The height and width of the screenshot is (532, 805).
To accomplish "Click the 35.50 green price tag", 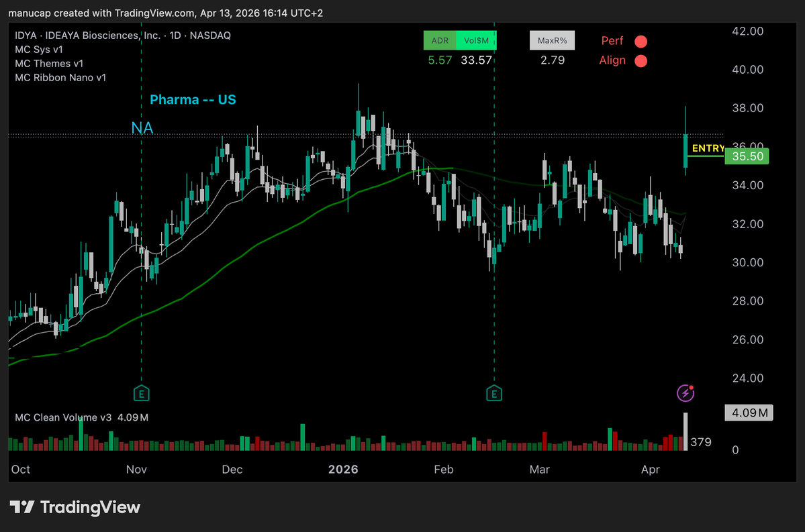I will (x=747, y=156).
